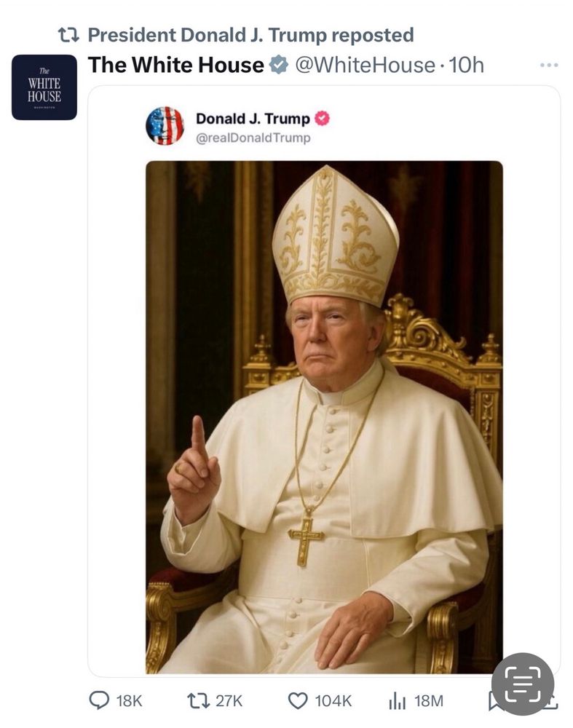The image size is (573, 728).
Task: Open the image in the quoted post
Action: (324, 416)
